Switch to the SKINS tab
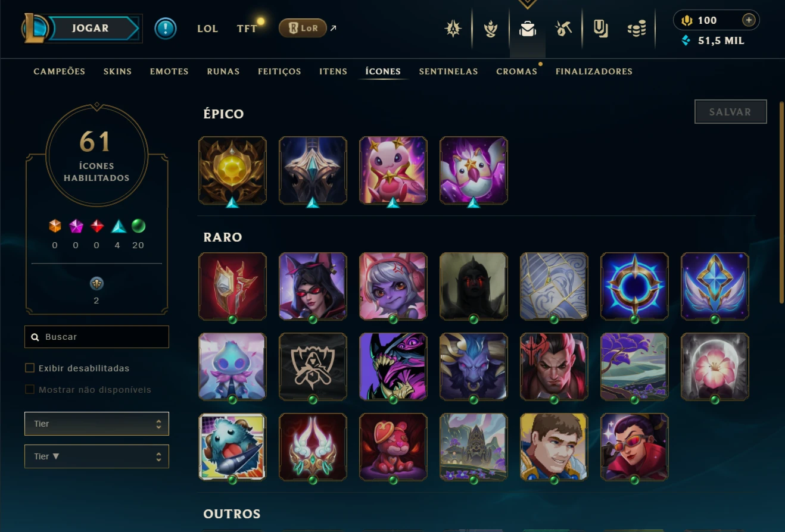 tap(117, 71)
